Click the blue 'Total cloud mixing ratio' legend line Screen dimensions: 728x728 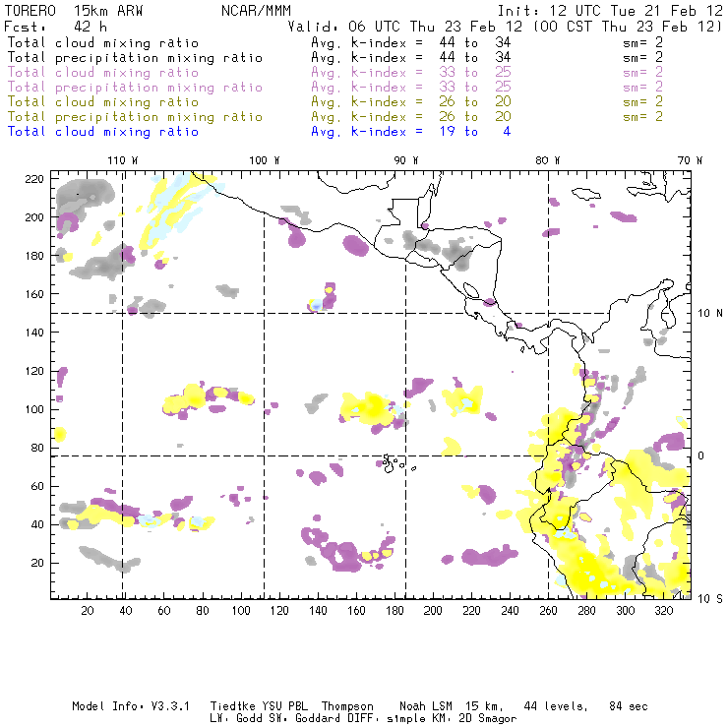(103, 132)
